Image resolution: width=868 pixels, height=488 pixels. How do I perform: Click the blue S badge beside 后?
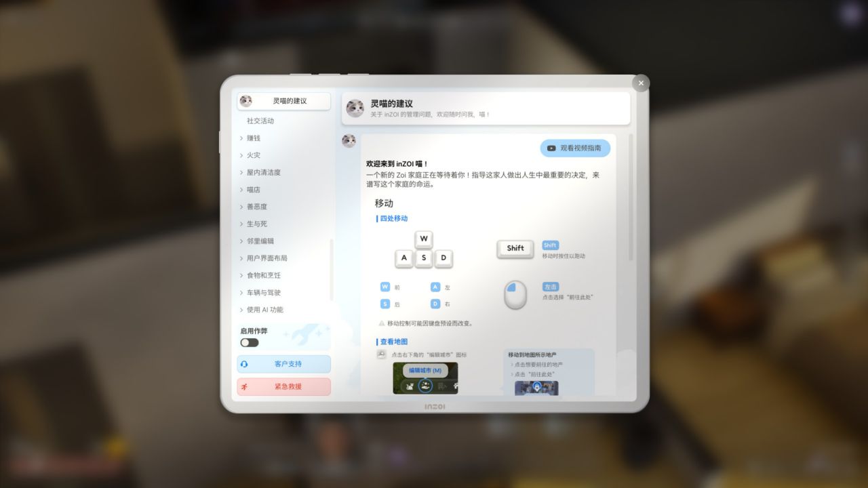(385, 304)
